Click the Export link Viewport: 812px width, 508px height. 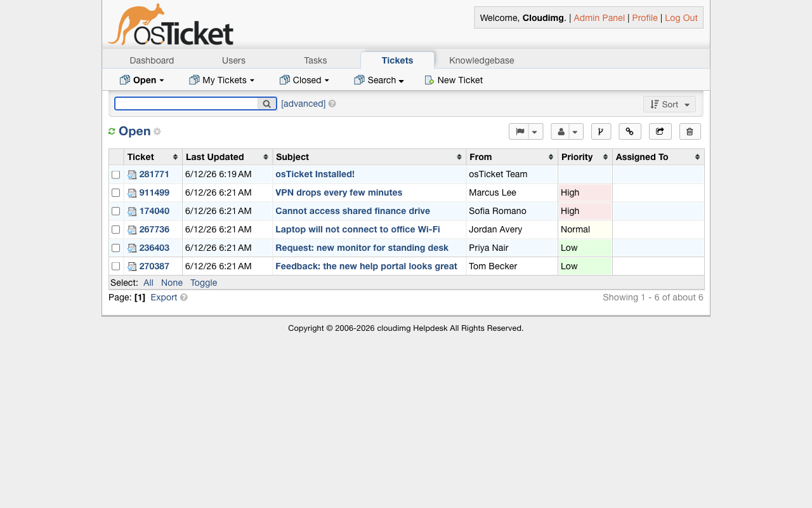164,297
